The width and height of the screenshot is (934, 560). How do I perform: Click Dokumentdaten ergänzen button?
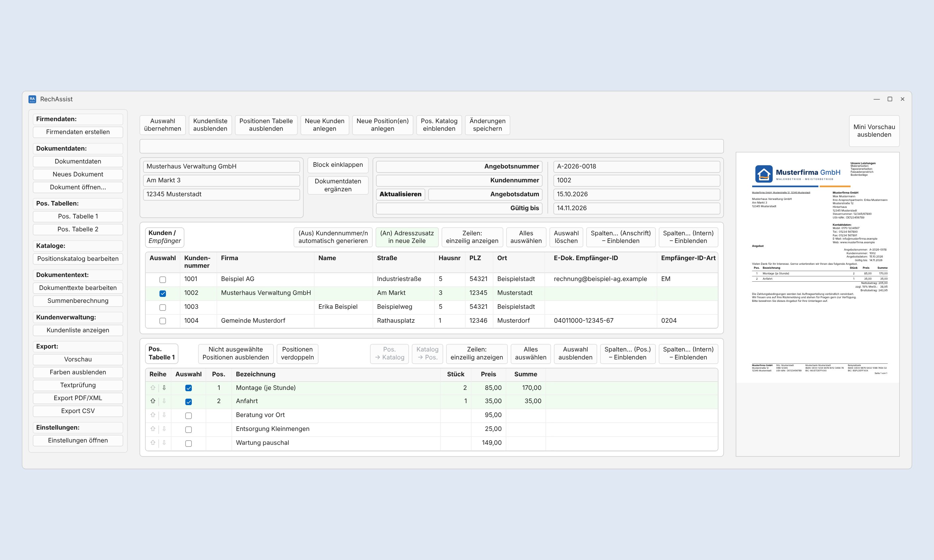pyautogui.click(x=338, y=185)
